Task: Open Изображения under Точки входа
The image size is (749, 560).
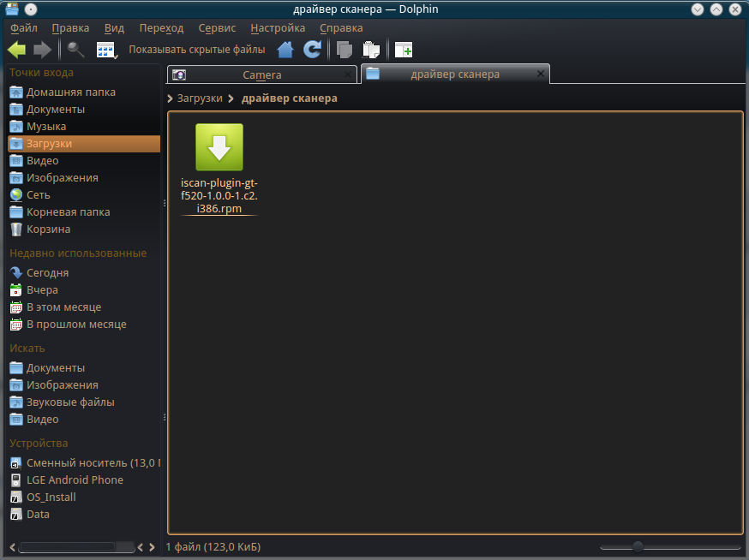Action: (x=84, y=178)
